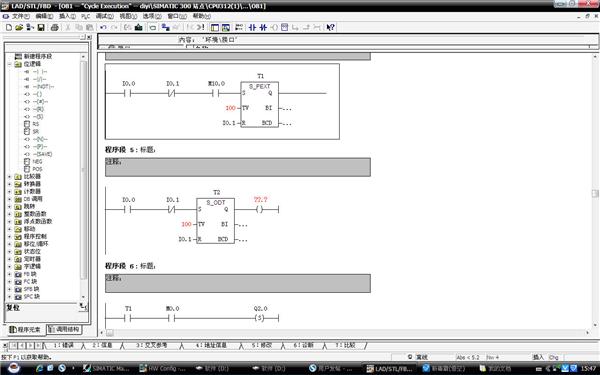
Task: Expand the 定时器 folder
Action: [10, 259]
